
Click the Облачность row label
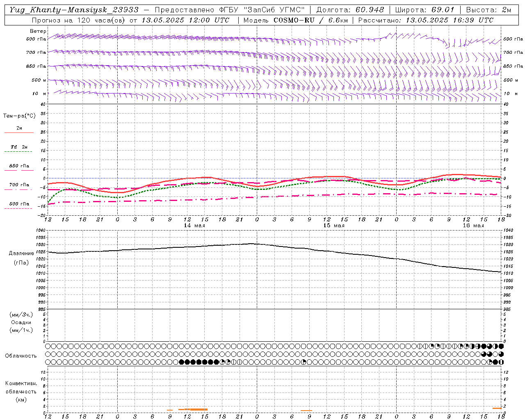(21, 356)
